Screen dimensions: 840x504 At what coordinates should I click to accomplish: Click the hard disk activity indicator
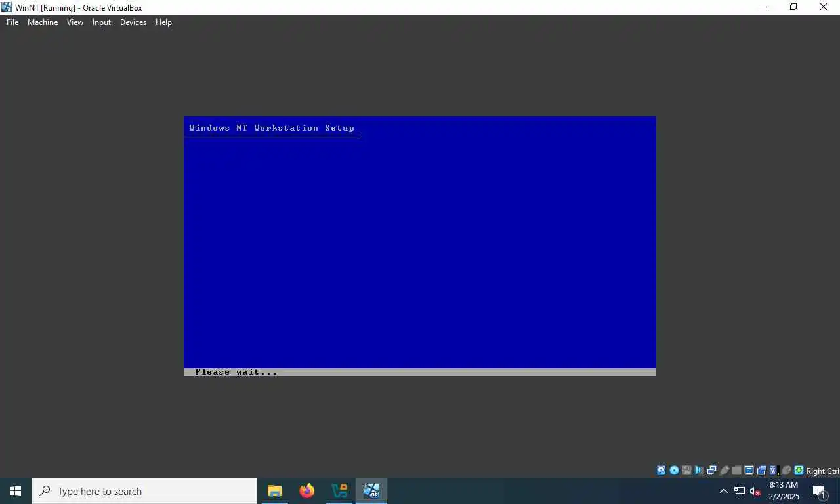661,471
